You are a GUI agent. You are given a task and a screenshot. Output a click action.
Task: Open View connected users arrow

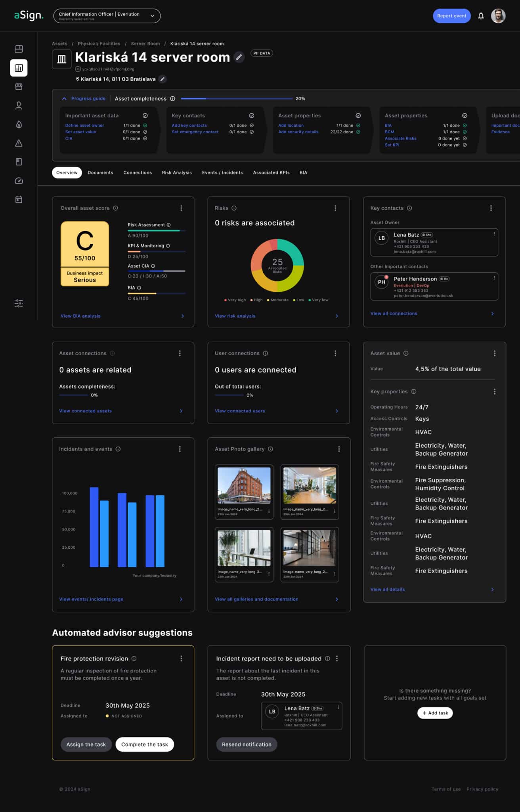[x=337, y=411]
